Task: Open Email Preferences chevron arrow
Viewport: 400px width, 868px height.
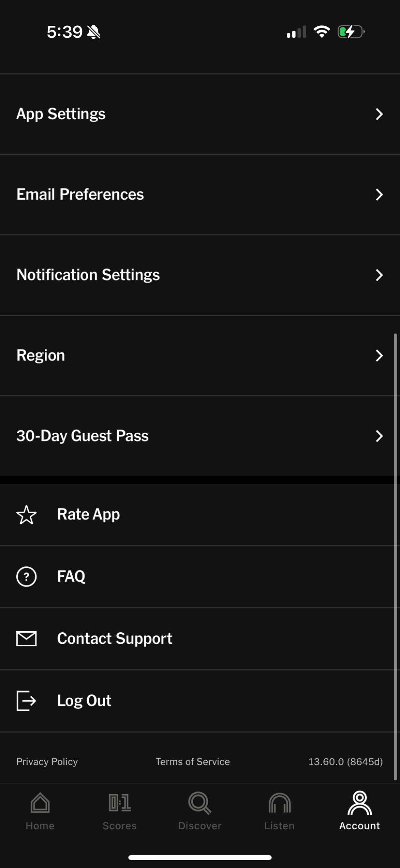Action: tap(379, 195)
